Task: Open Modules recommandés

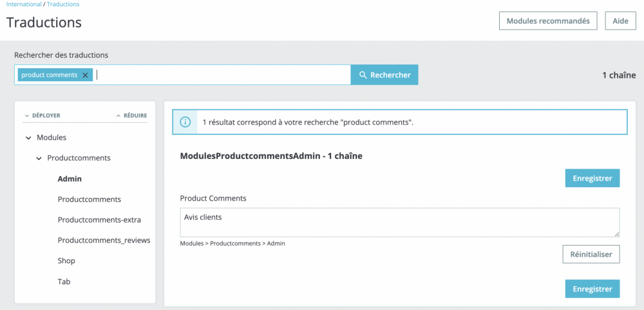Action: pos(547,21)
